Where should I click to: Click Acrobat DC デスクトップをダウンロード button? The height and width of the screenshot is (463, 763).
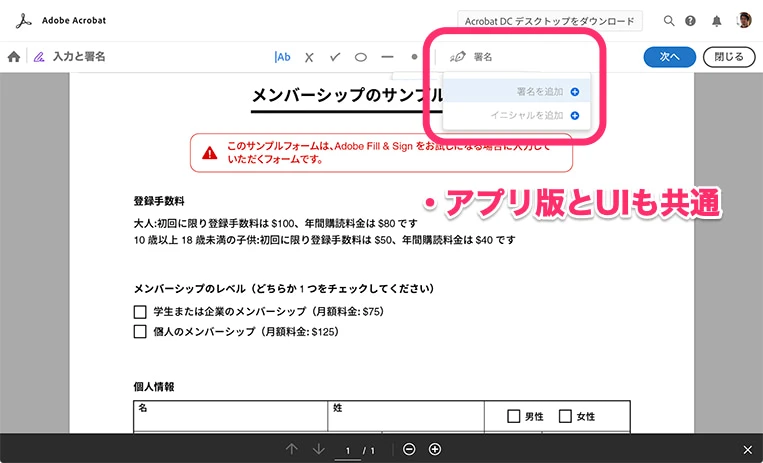coord(550,21)
